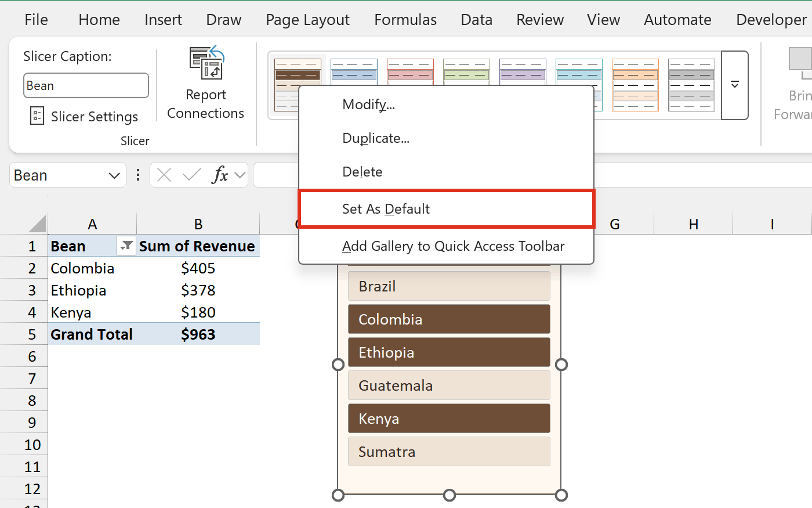Click the Select All corner triangle
Screen dimensions: 812x508
point(37,224)
